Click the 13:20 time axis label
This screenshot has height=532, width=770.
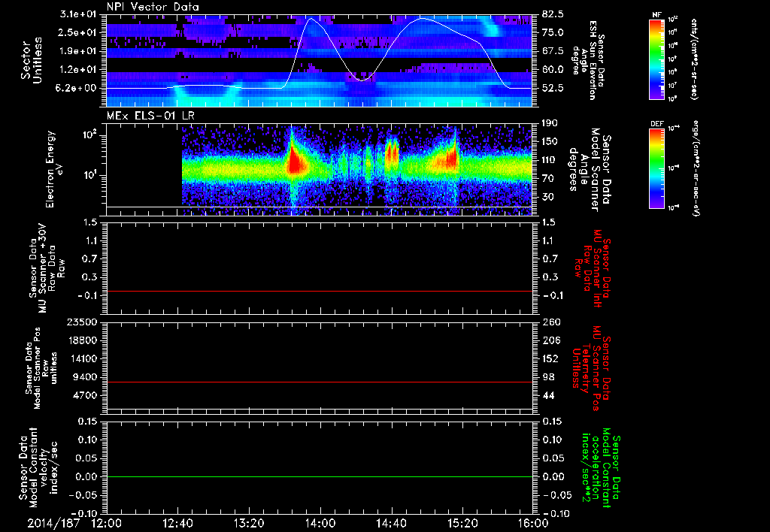coord(249,523)
